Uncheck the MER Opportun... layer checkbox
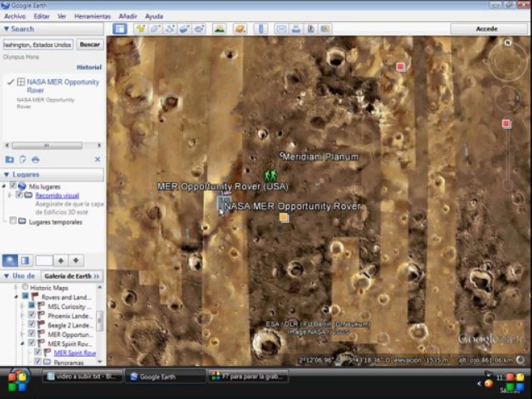The height and width of the screenshot is (399, 532). coord(32,334)
